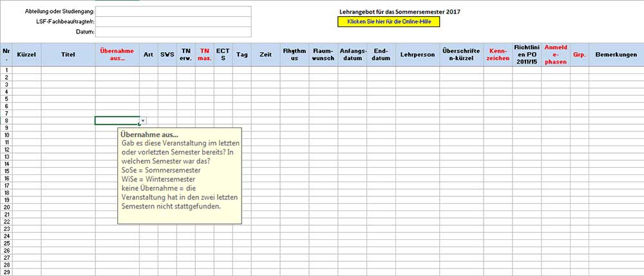Select the LSF-Fachbeauftragte/r input field
Viewport: 644px width, 276px height.
click(173, 21)
